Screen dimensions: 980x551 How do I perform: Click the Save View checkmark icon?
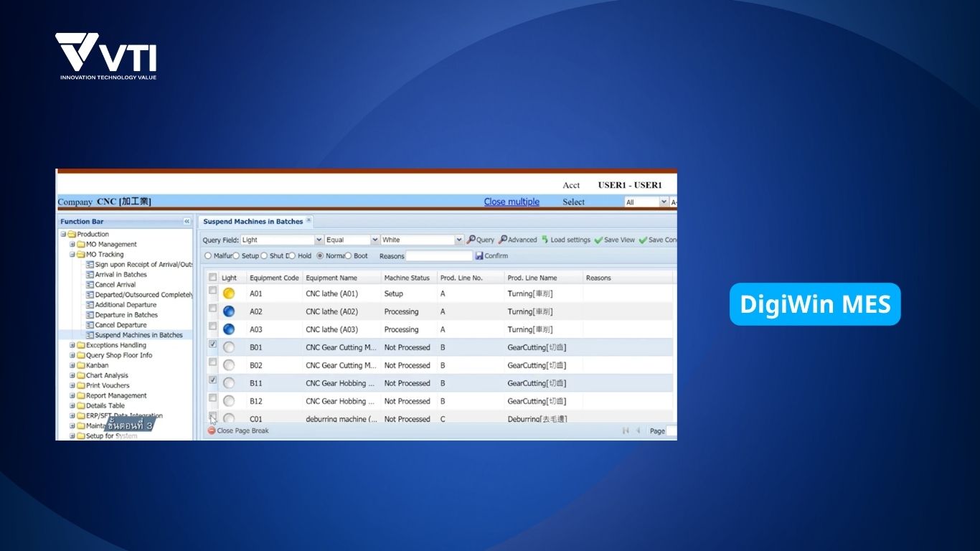(x=598, y=240)
